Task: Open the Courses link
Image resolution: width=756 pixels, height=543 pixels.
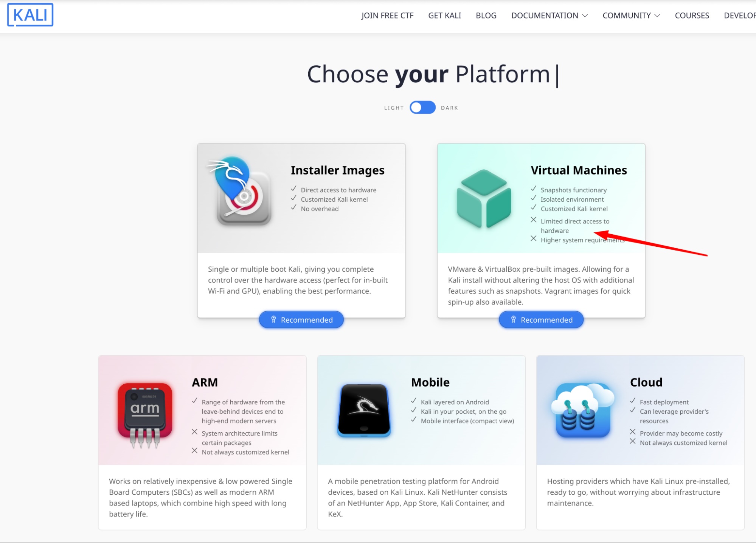Action: (692, 15)
